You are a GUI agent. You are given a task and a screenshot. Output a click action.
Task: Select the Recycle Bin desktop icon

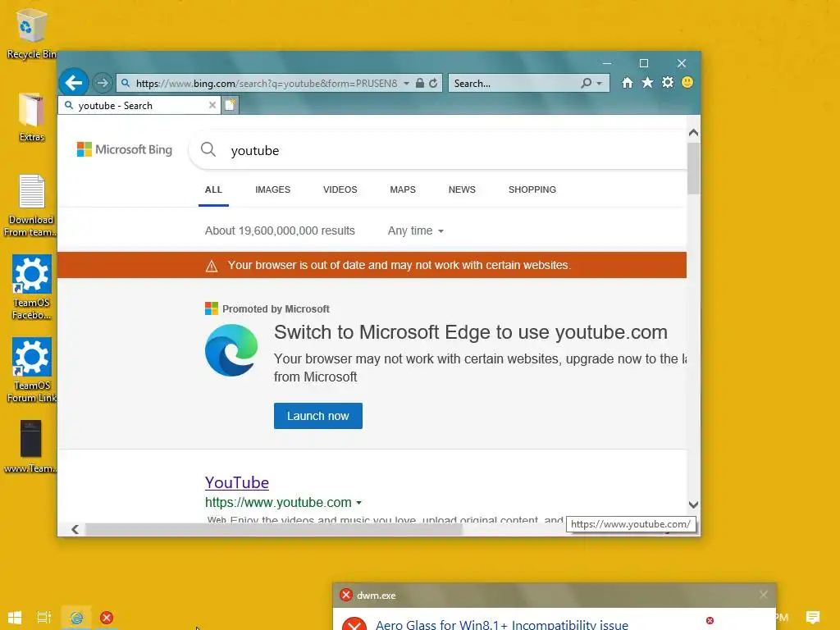coord(31,34)
